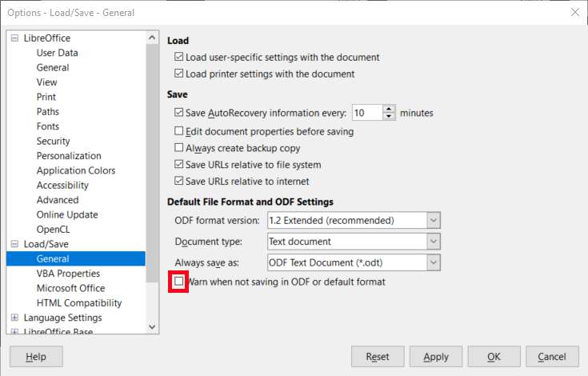This screenshot has height=376, width=588.
Task: Increase AutoRecovery minutes with up arrow
Action: tap(389, 109)
